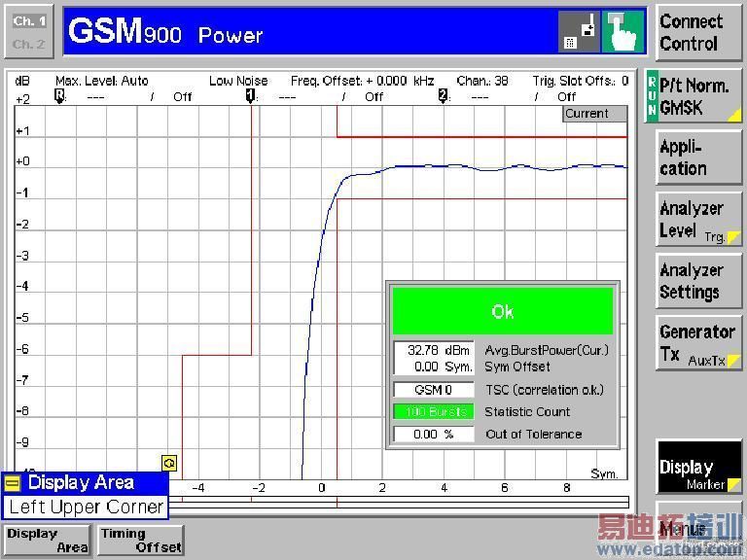Select Analyzer Level softkey
Image resolution: width=747 pixels, height=560 pixels.
pos(698,219)
